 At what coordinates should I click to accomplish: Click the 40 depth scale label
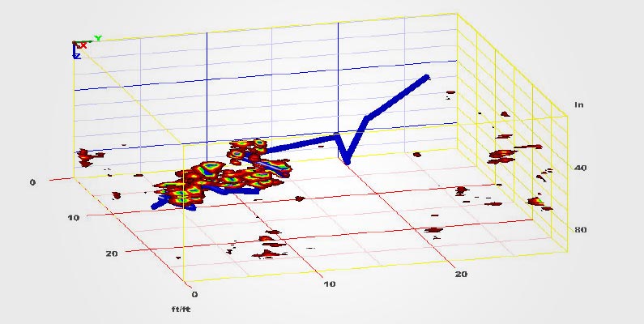pyautogui.click(x=580, y=168)
